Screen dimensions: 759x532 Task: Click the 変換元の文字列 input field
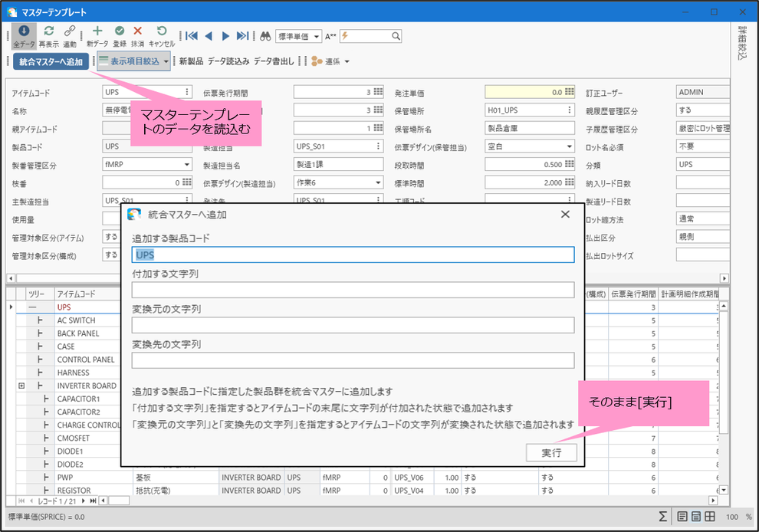(x=353, y=325)
